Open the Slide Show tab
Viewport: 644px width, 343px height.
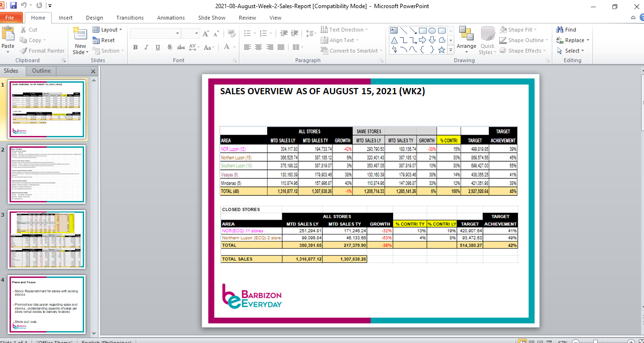(x=212, y=18)
